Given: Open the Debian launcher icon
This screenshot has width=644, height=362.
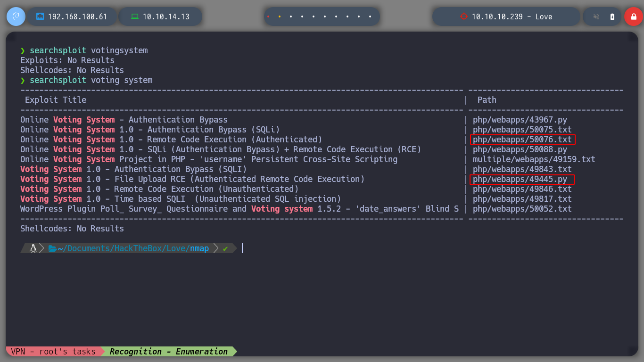Looking at the screenshot, I should click(16, 16).
